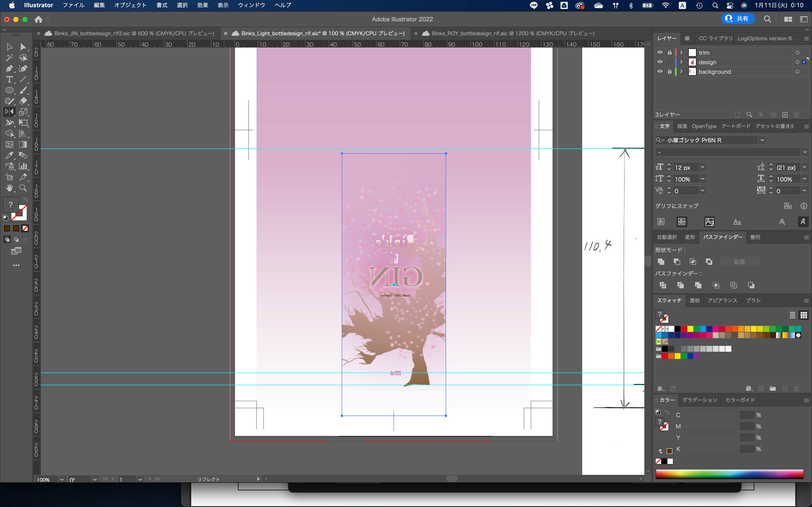Click the 共有 share button
The height and width of the screenshot is (507, 812).
[x=737, y=19]
